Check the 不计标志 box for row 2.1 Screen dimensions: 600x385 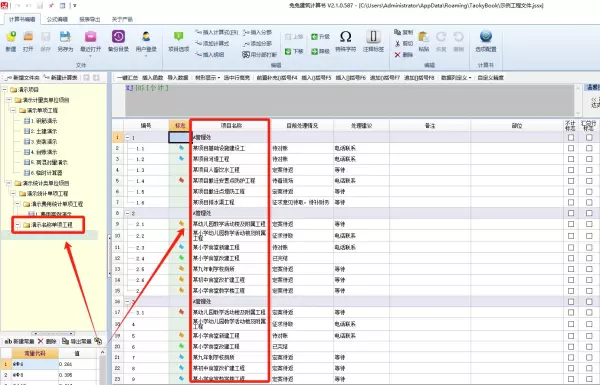coord(571,224)
